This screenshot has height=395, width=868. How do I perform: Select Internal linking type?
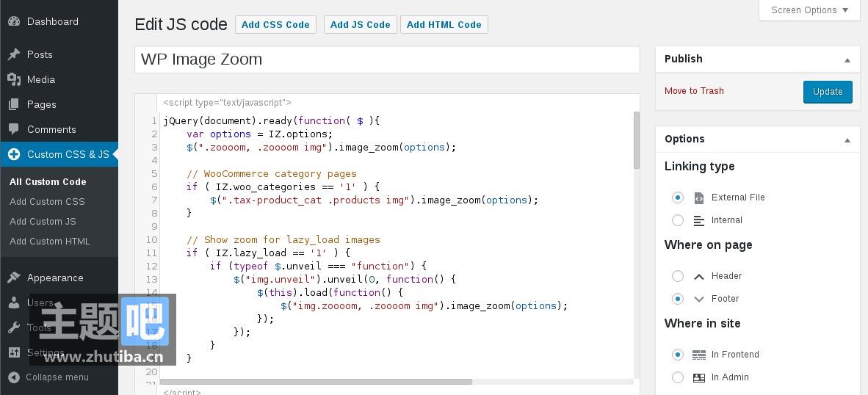pos(678,220)
